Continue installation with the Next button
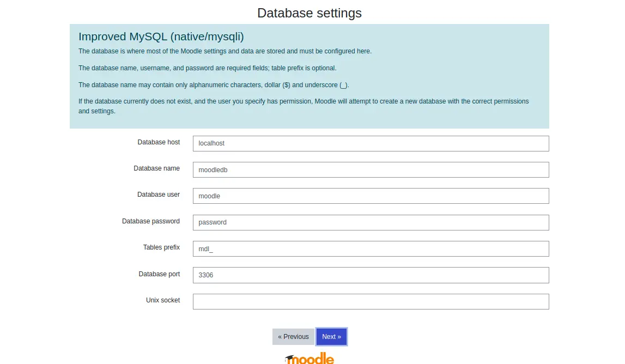This screenshot has width=625, height=364. point(332,337)
